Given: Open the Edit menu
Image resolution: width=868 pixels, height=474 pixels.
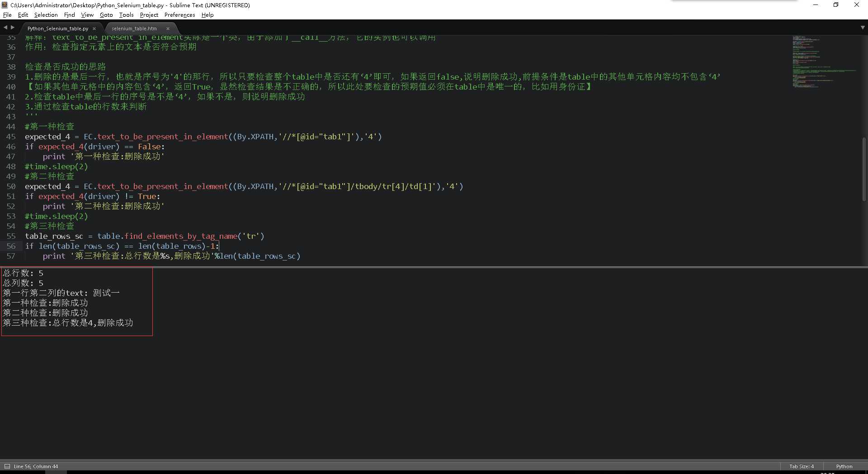Looking at the screenshot, I should 23,15.
